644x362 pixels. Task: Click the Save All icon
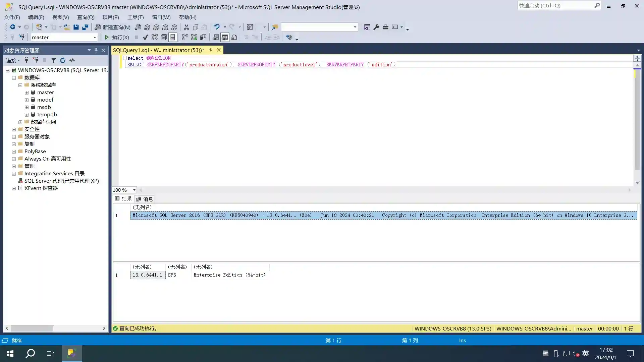[x=85, y=27]
